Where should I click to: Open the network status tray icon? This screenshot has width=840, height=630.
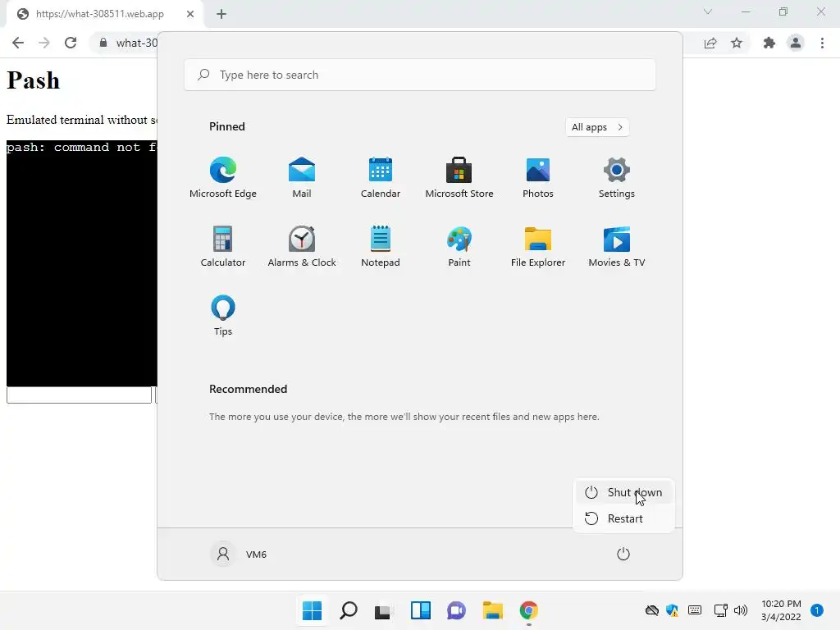click(x=720, y=610)
